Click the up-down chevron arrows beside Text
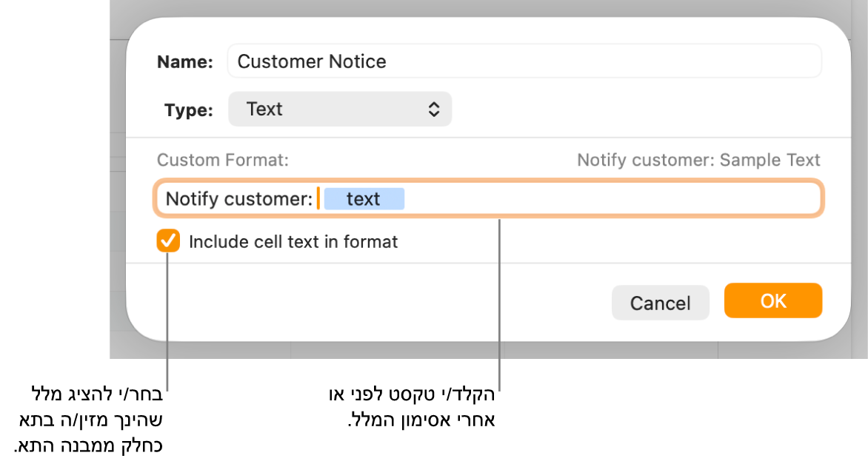The height and width of the screenshot is (464, 868). click(x=434, y=110)
